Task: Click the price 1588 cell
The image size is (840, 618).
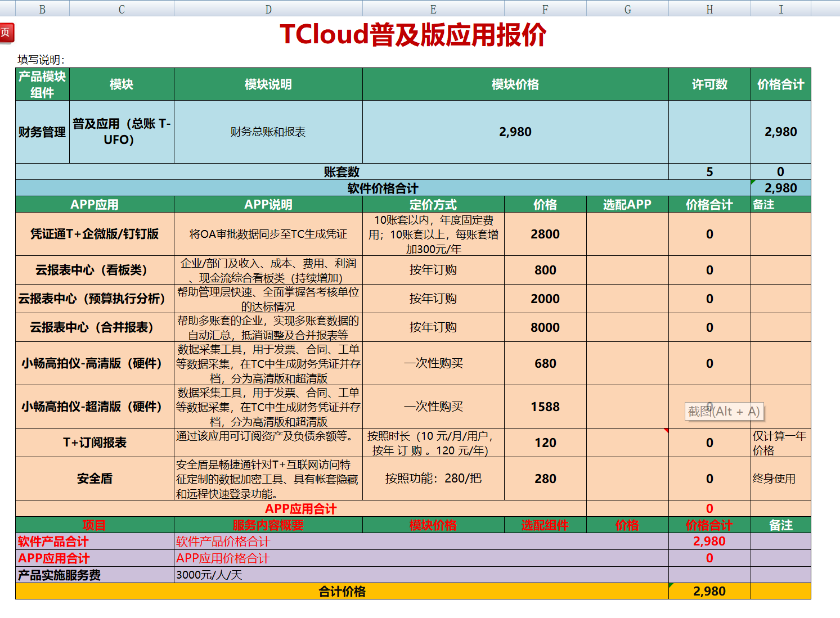Action: click(545, 407)
